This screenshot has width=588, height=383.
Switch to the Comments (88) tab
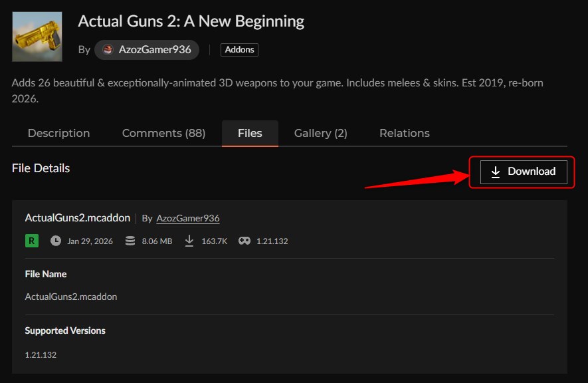(163, 133)
